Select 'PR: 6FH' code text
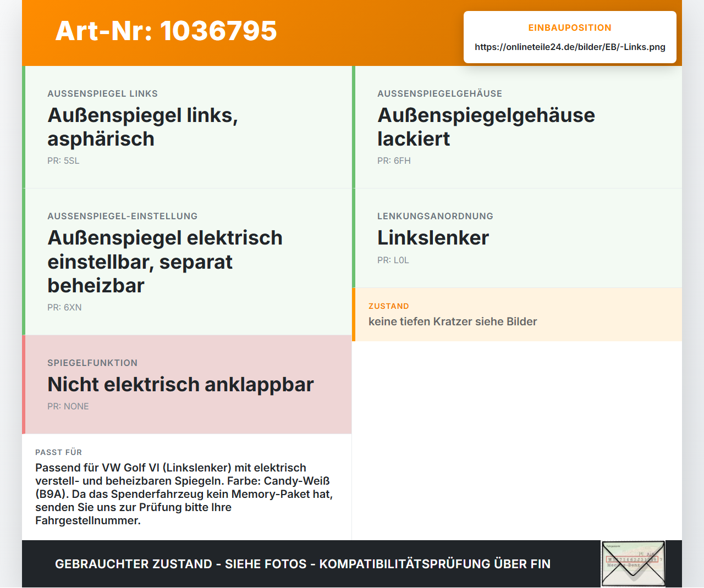 click(394, 160)
